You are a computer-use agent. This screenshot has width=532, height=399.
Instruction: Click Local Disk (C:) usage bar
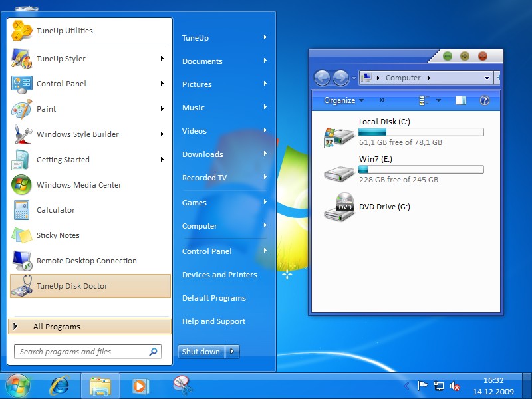421,132
